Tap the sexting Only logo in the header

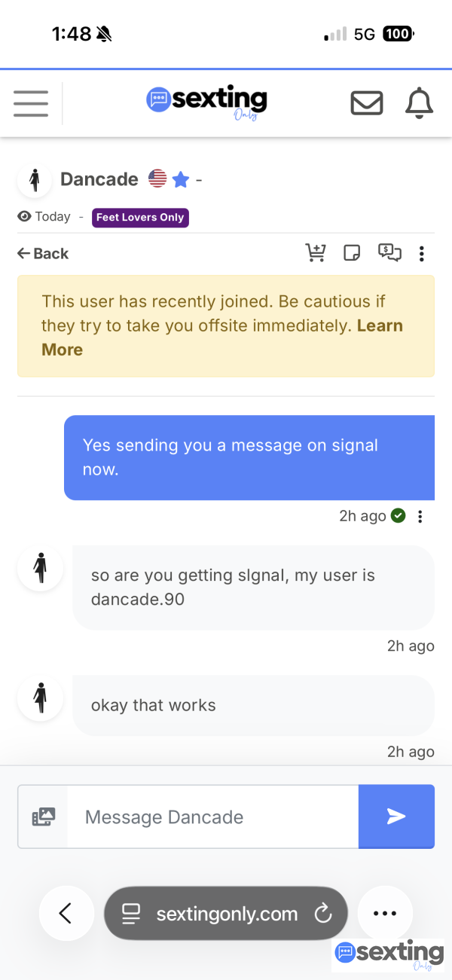coord(207,103)
